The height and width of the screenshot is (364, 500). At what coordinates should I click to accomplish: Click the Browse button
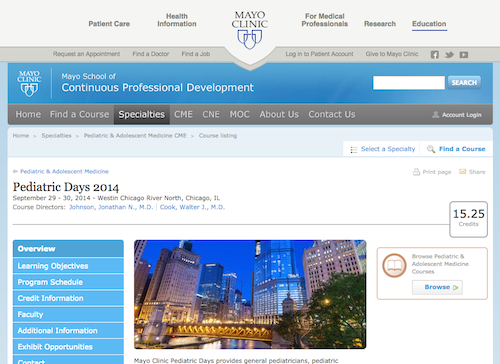437,287
